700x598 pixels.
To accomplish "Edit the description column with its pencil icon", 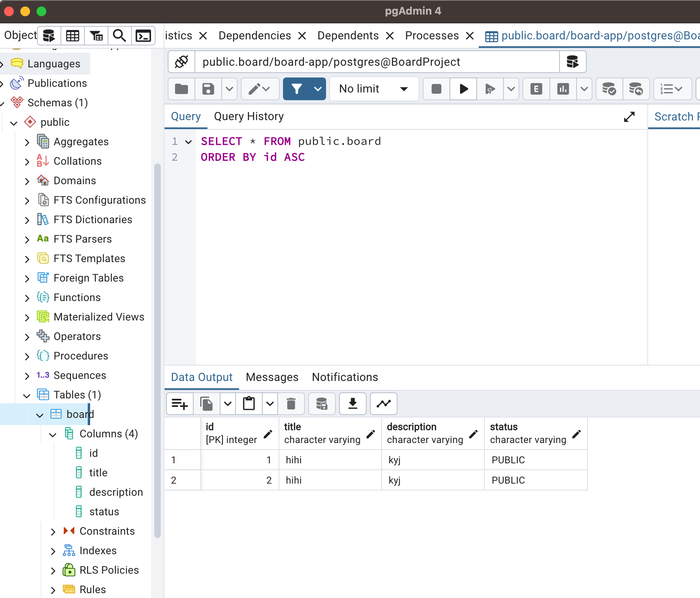I will click(x=473, y=434).
